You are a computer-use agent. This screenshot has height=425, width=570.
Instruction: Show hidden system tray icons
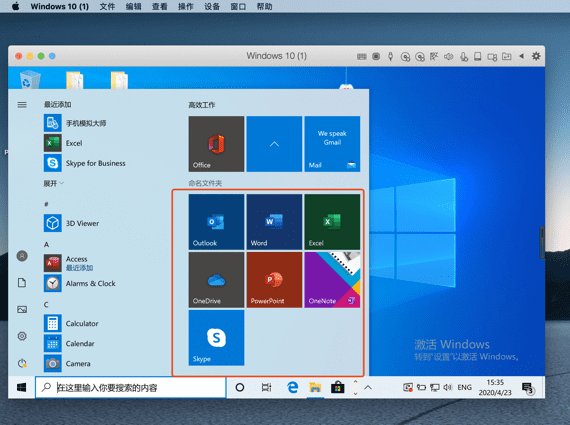368,388
